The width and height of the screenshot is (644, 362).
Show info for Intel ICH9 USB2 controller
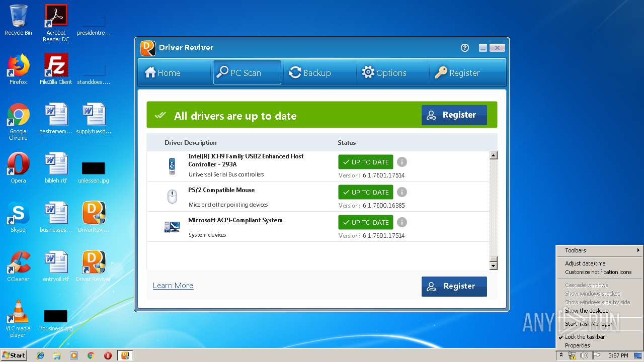click(x=402, y=162)
